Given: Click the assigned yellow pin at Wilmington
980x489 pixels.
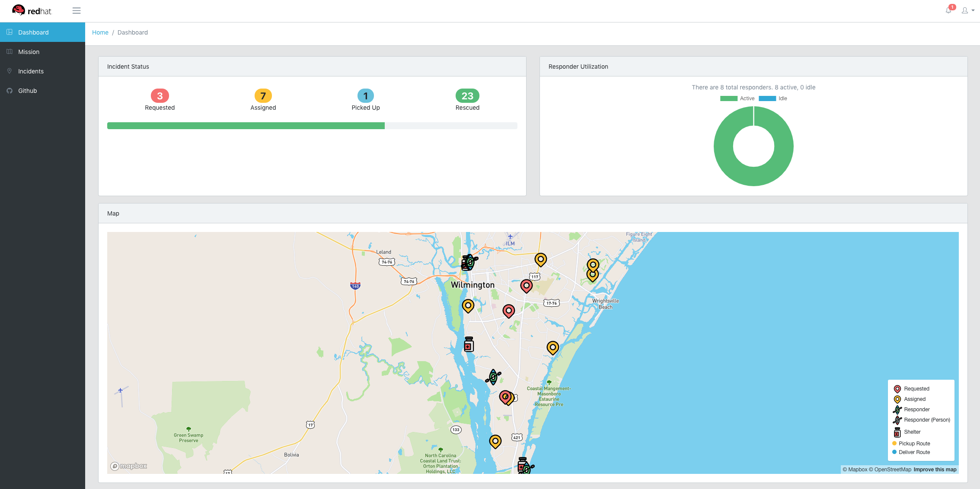Looking at the screenshot, I should click(x=468, y=305).
